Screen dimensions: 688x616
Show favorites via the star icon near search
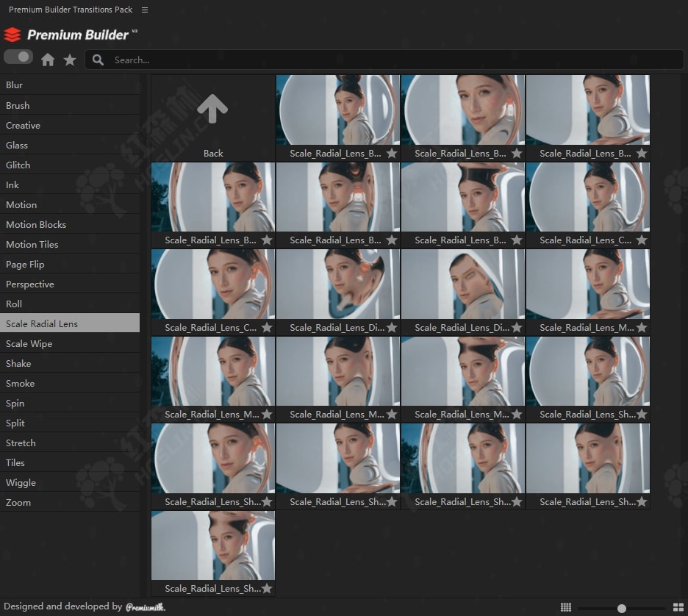(70, 60)
